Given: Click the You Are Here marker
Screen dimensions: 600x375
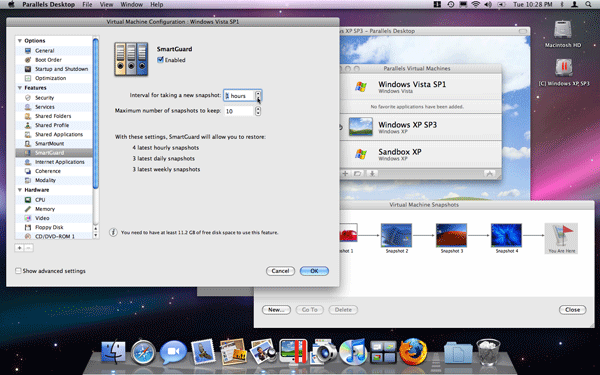Looking at the screenshot, I should 561,238.
